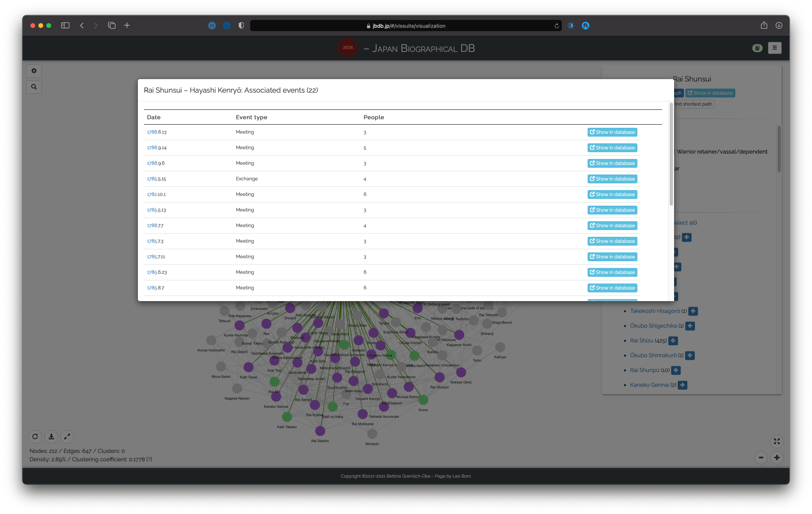Click the modal's vertical scrollbar

(x=671, y=154)
